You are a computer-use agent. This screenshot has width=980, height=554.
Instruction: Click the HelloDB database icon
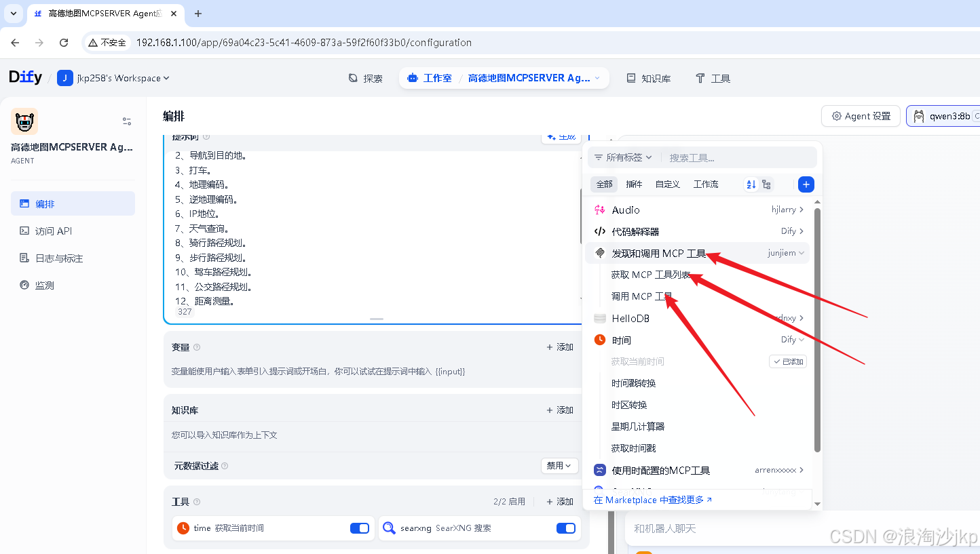pos(599,318)
